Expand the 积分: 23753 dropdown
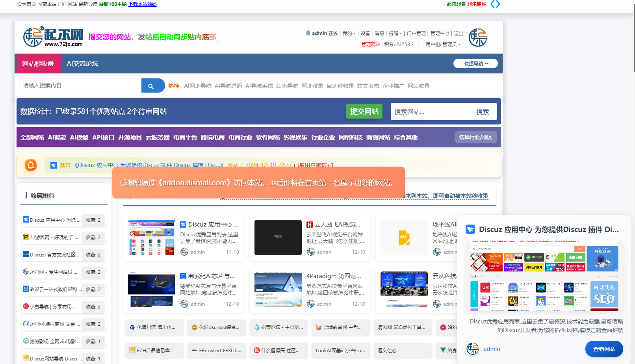 click(x=399, y=45)
